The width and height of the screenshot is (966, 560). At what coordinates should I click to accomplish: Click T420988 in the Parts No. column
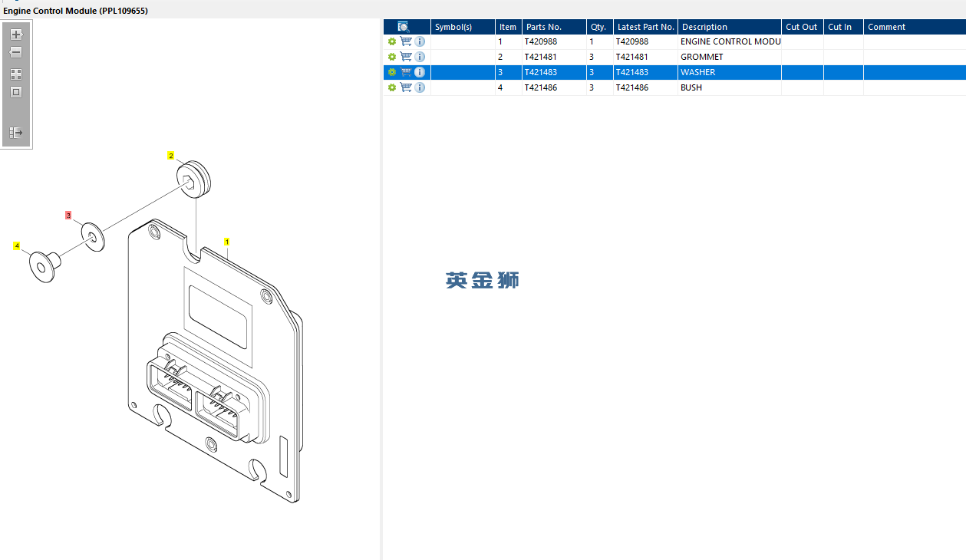(x=541, y=41)
